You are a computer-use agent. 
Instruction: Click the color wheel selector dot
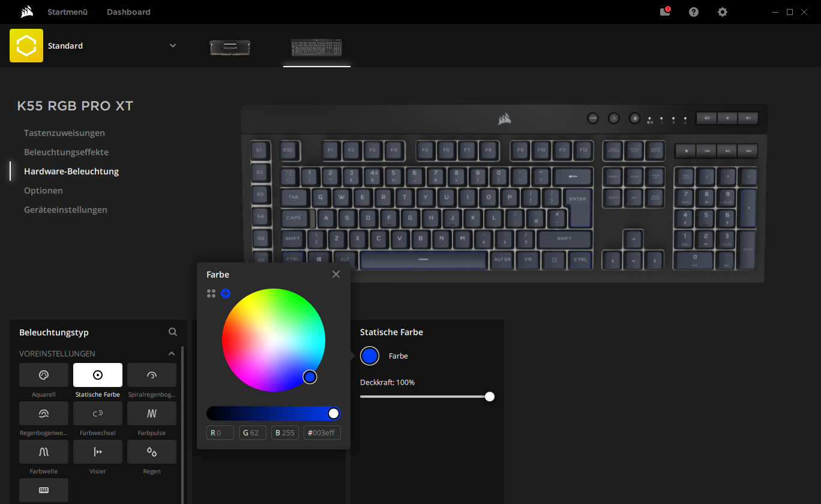click(x=310, y=377)
